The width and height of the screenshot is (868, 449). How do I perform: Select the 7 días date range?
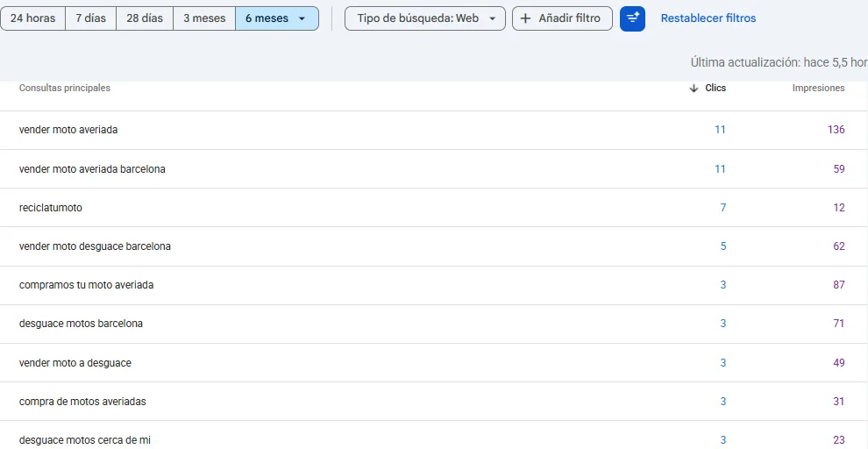click(x=91, y=18)
